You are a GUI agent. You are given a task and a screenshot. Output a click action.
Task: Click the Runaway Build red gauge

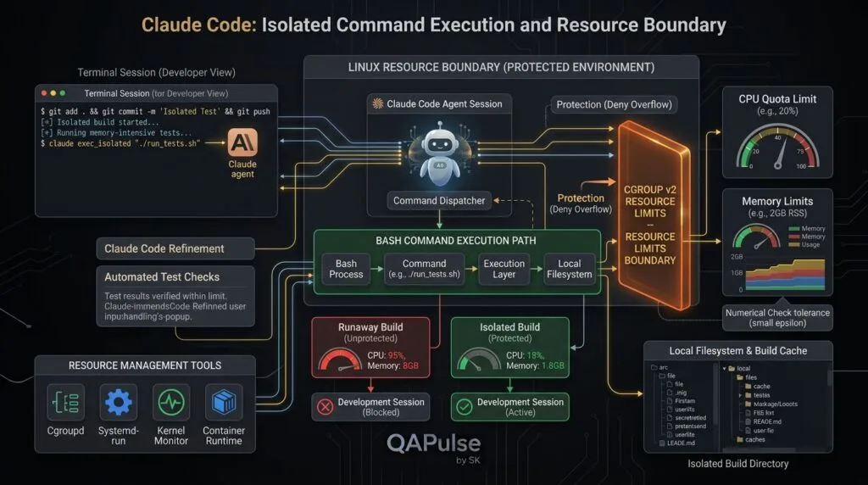[x=340, y=360]
